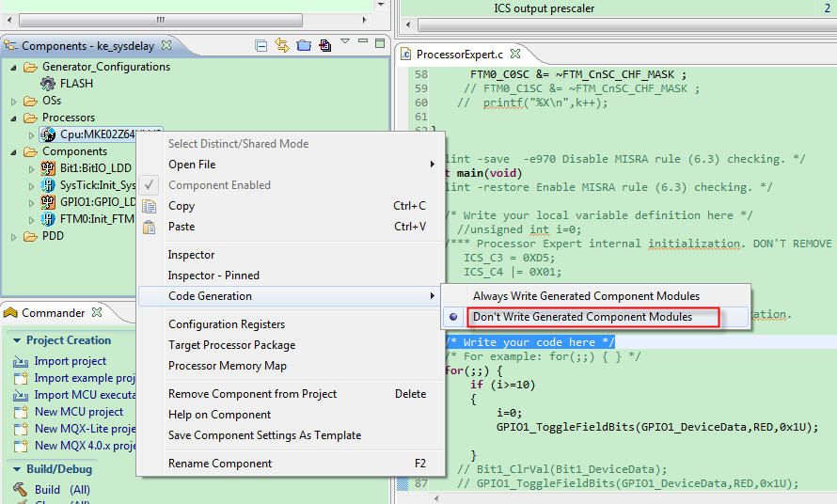837x504 pixels.
Task: Toggle the Component Enabled checkmark entry
Action: [291, 185]
